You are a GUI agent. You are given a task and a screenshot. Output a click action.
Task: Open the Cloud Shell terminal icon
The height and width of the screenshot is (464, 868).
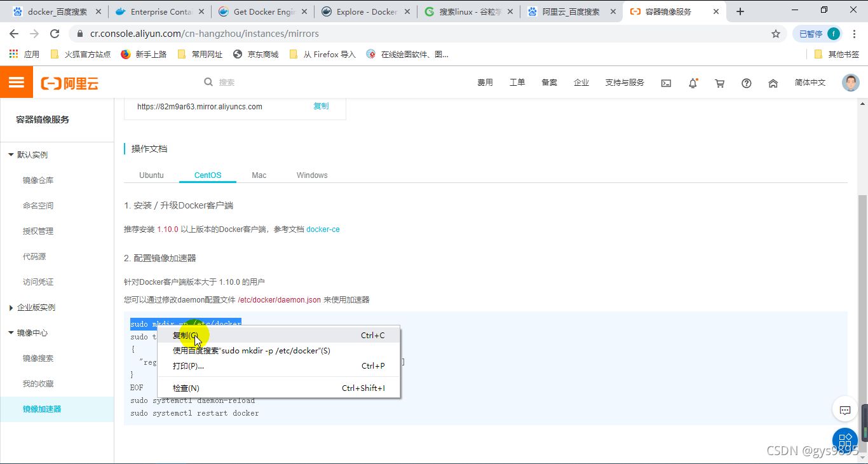click(x=666, y=83)
